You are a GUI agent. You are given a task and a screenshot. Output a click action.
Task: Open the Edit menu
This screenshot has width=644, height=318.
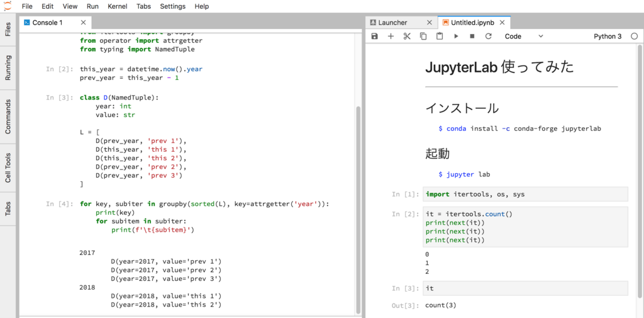coord(48,6)
